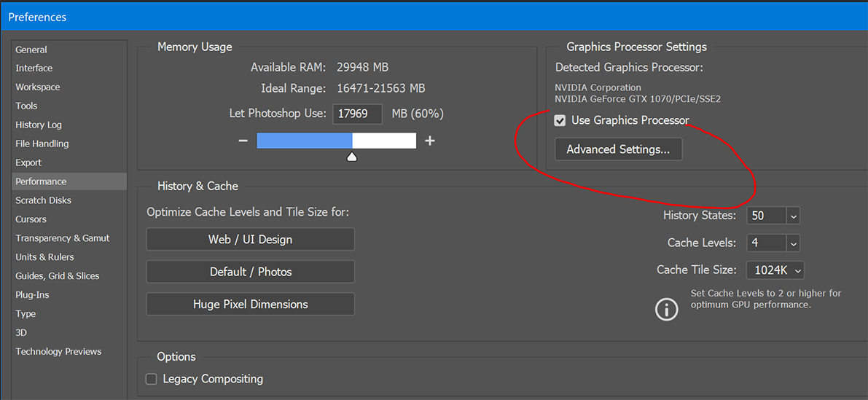The image size is (868, 400).
Task: Choose the Default / Photos cache preset
Action: click(250, 272)
